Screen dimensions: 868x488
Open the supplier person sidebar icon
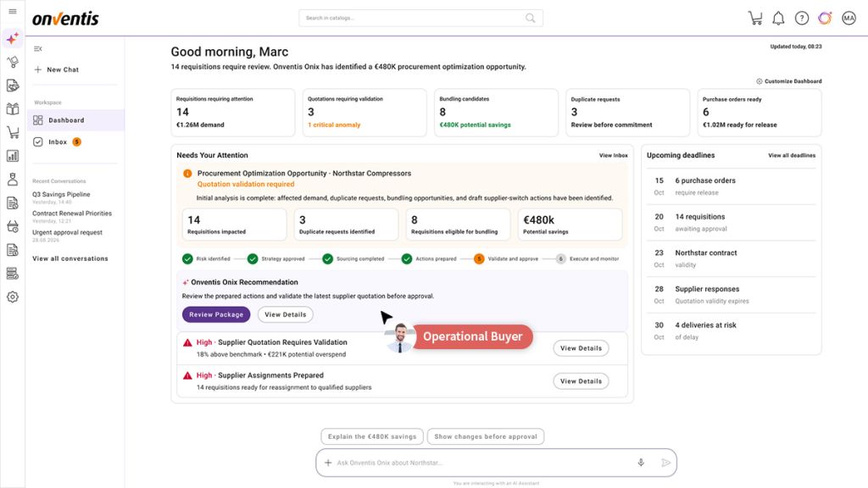(12, 180)
